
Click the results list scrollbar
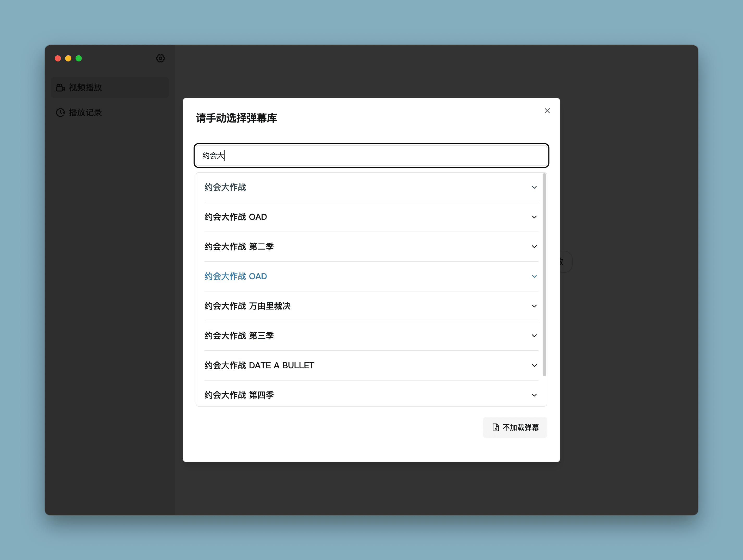[544, 275]
